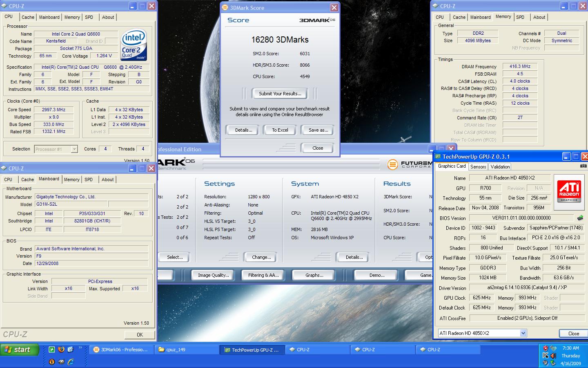Click the Close button in GPU-Z

573,333
